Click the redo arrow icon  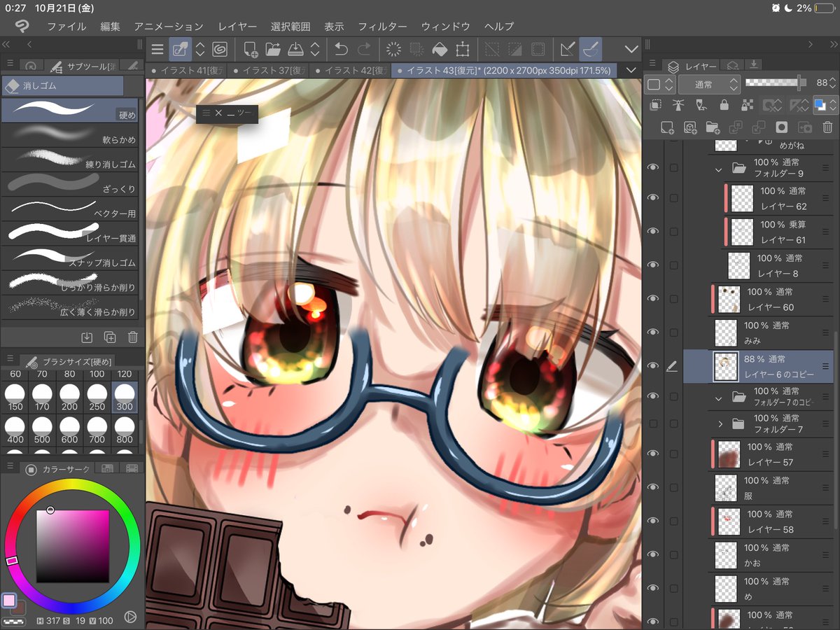click(x=364, y=49)
